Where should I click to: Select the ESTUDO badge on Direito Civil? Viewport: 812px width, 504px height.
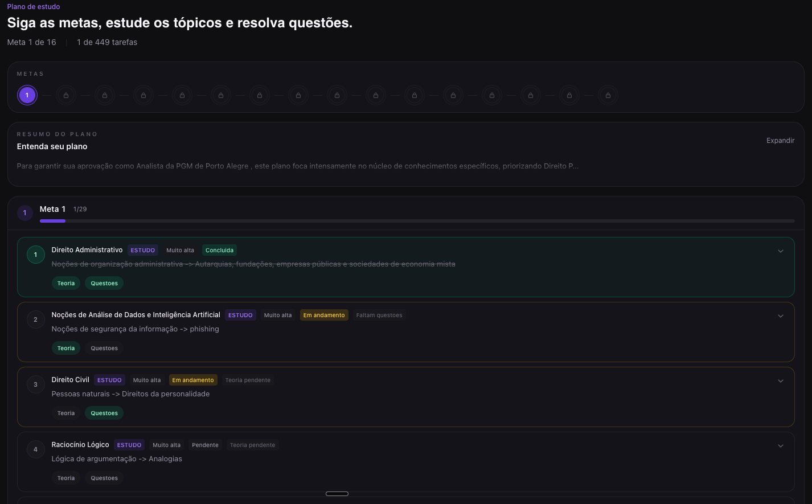(x=109, y=380)
